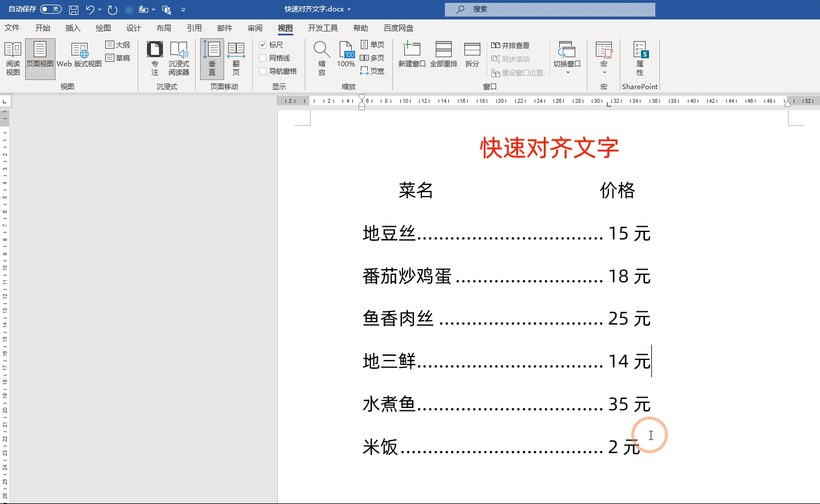
Task: Open the Zoom dialog magnifier
Action: 322,58
